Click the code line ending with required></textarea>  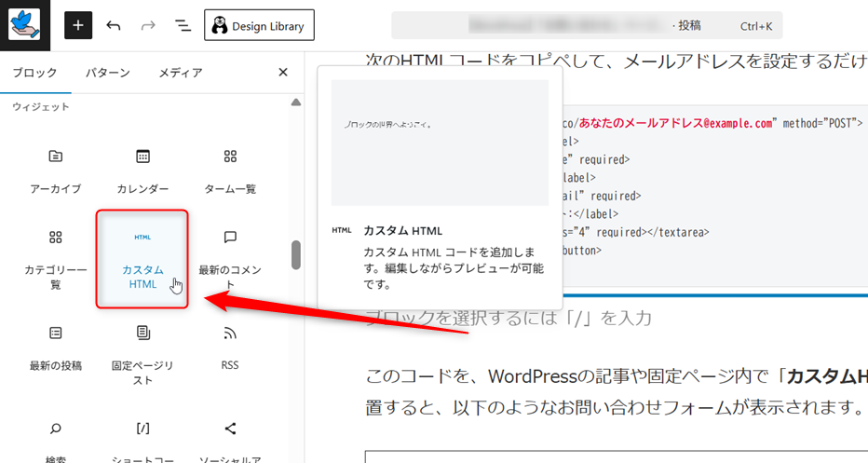click(636, 232)
